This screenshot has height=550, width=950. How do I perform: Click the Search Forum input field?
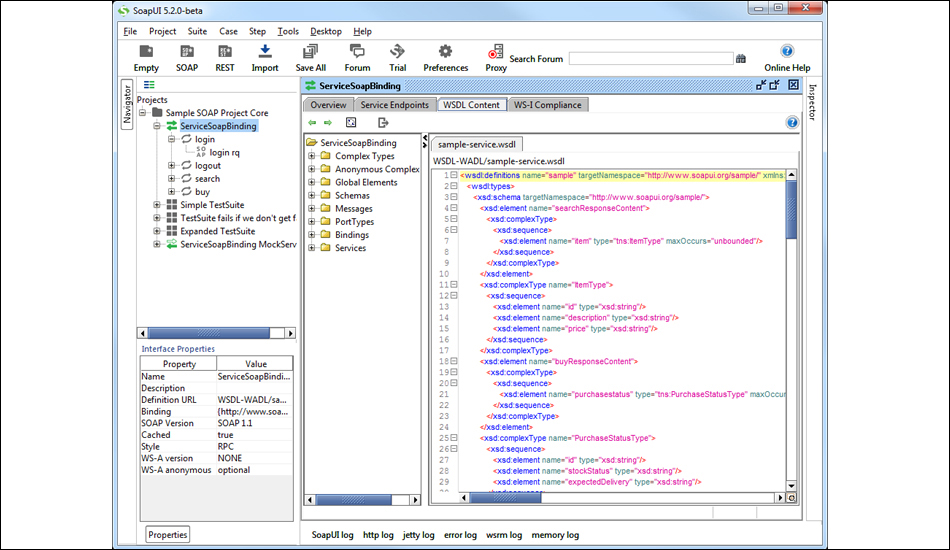click(651, 59)
